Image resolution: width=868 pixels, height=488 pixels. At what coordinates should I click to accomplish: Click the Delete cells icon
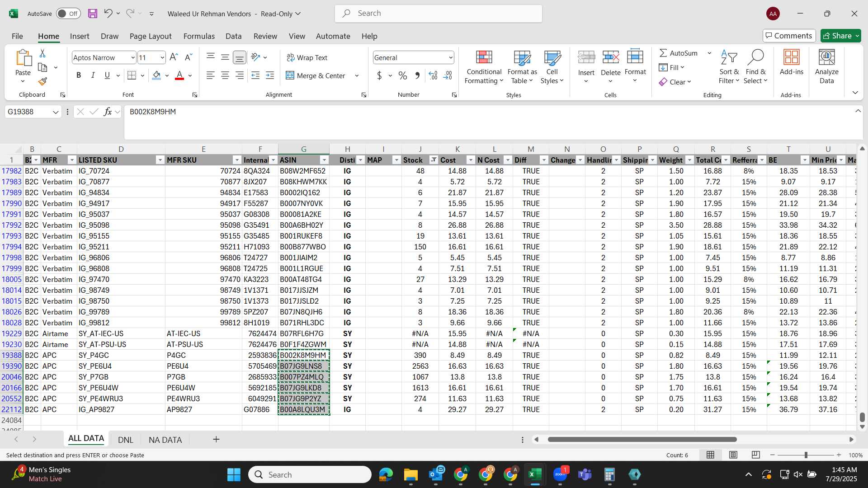611,57
